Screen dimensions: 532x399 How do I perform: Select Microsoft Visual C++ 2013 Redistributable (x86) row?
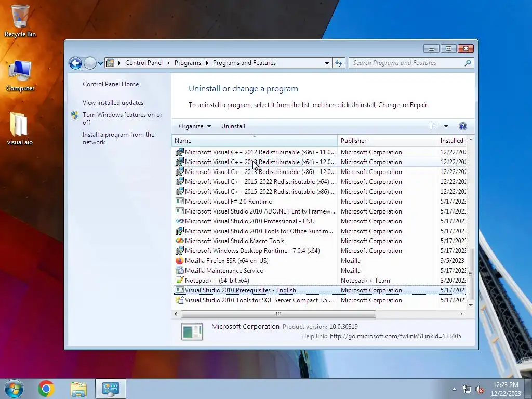[320, 171]
